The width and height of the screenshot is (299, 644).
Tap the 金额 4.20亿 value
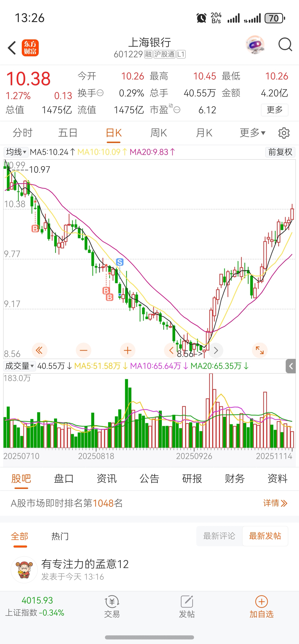pos(274,93)
